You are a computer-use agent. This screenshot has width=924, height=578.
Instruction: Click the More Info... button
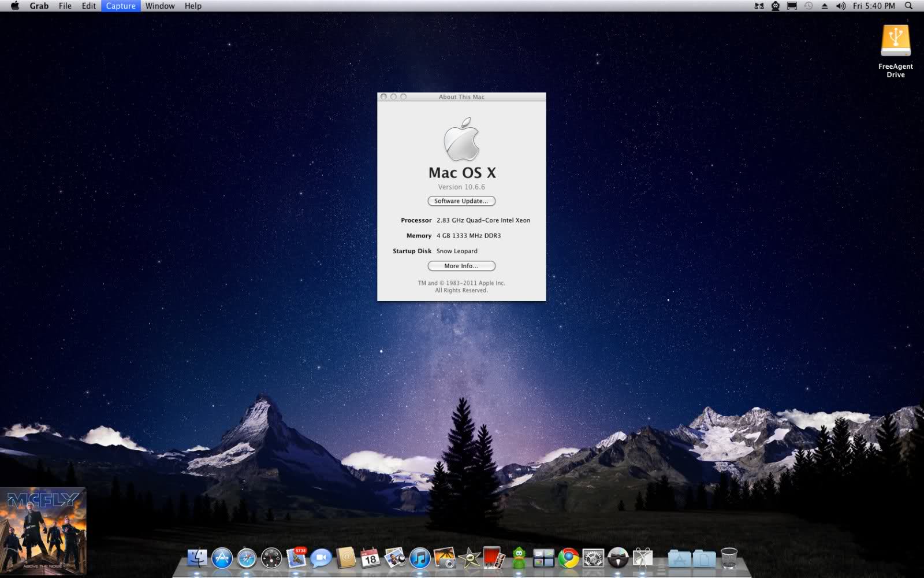[461, 266]
